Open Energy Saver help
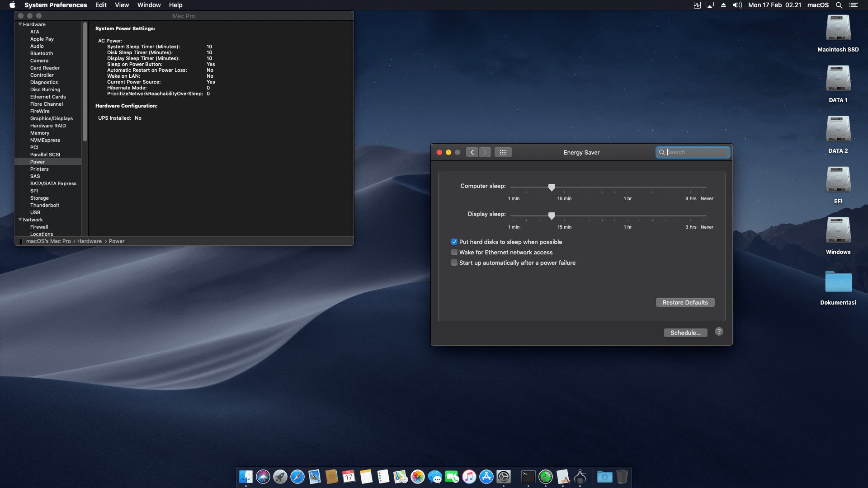Image resolution: width=868 pixels, height=488 pixels. (x=719, y=332)
